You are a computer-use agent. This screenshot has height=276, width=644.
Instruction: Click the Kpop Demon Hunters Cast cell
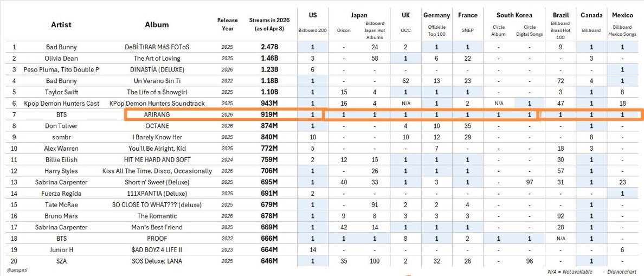(61, 103)
